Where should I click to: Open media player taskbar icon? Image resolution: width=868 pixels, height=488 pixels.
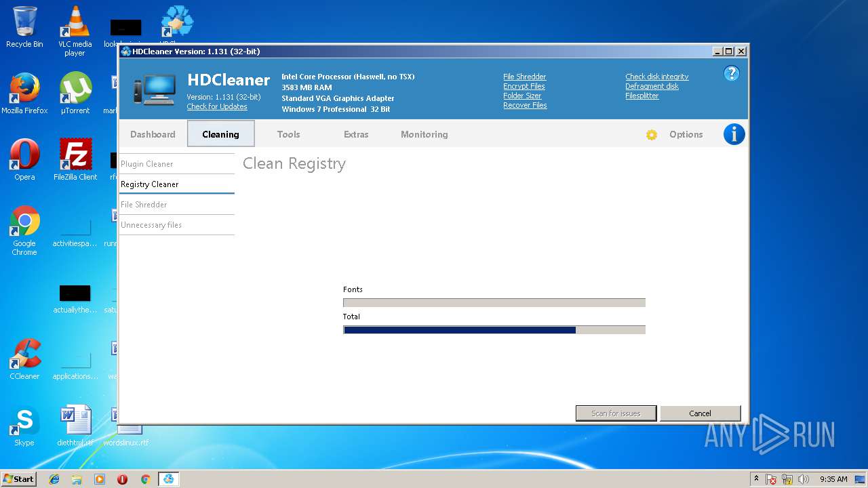pyautogui.click(x=100, y=479)
